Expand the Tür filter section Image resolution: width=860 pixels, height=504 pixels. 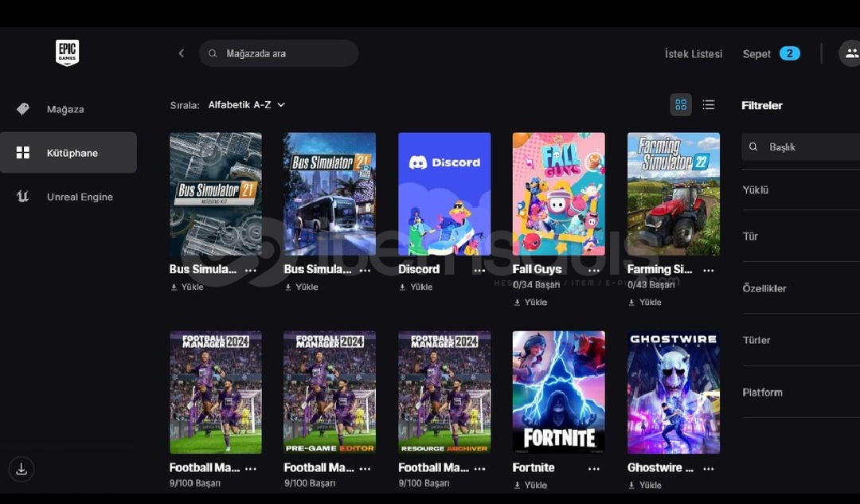(x=801, y=236)
